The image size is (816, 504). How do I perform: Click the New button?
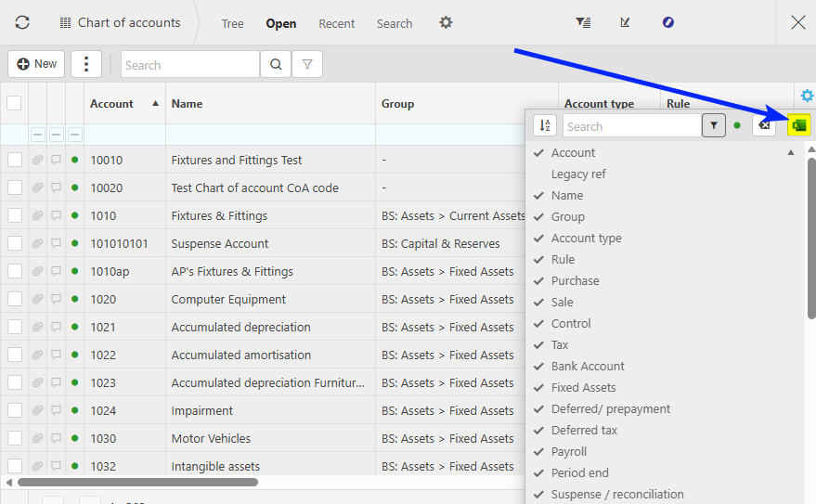[36, 64]
